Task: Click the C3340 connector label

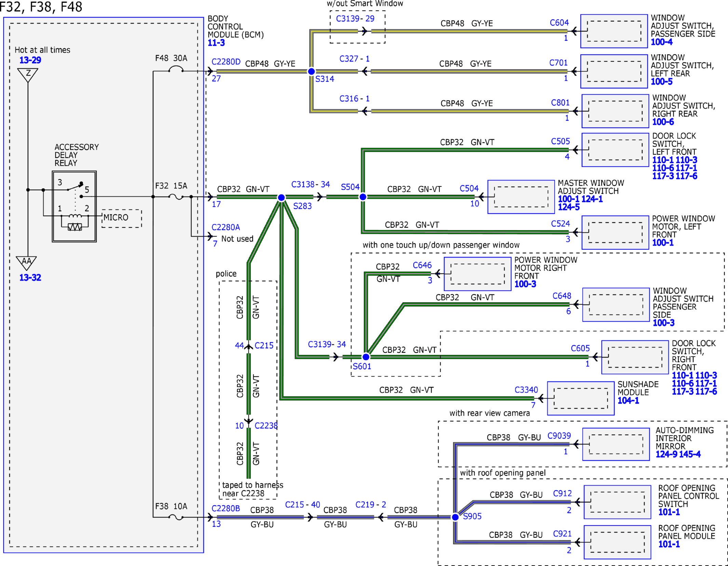Action: click(x=526, y=390)
